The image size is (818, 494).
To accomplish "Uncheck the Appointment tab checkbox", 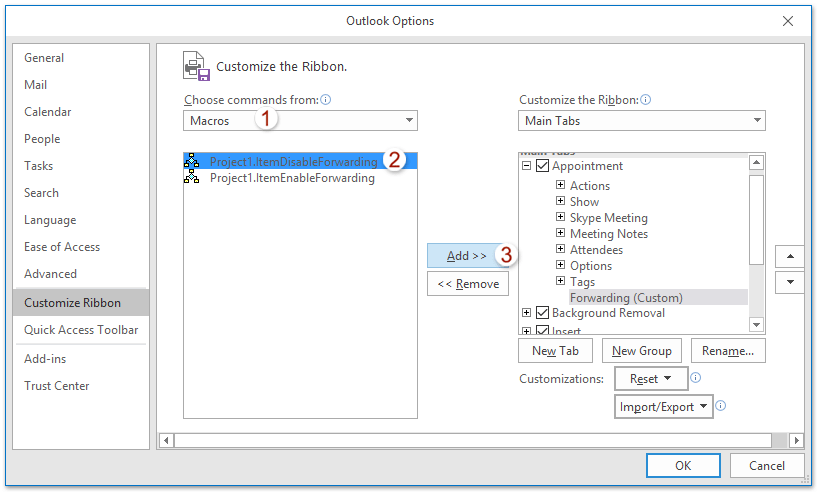I will click(542, 166).
